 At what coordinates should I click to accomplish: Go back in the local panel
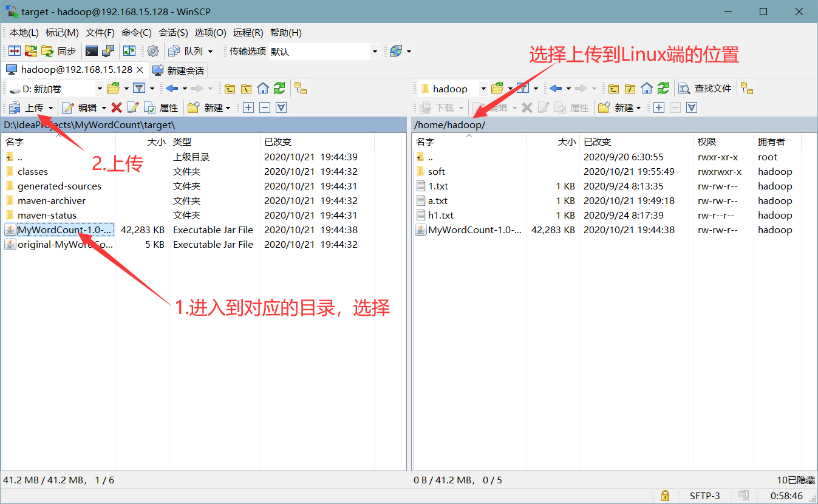[172, 89]
